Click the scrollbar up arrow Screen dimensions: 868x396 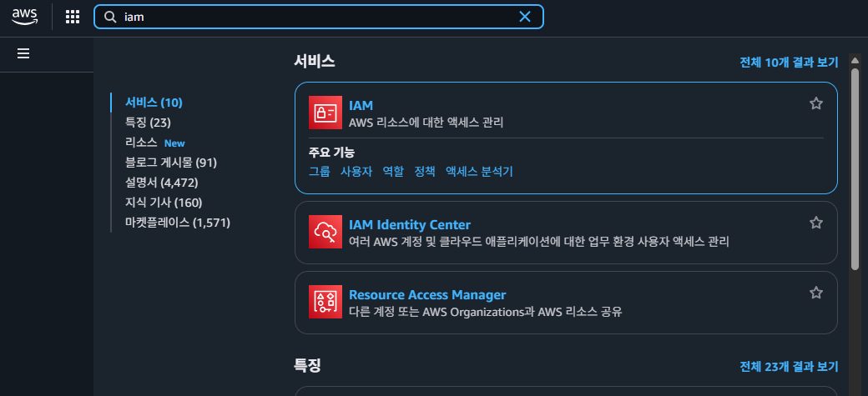[855, 60]
